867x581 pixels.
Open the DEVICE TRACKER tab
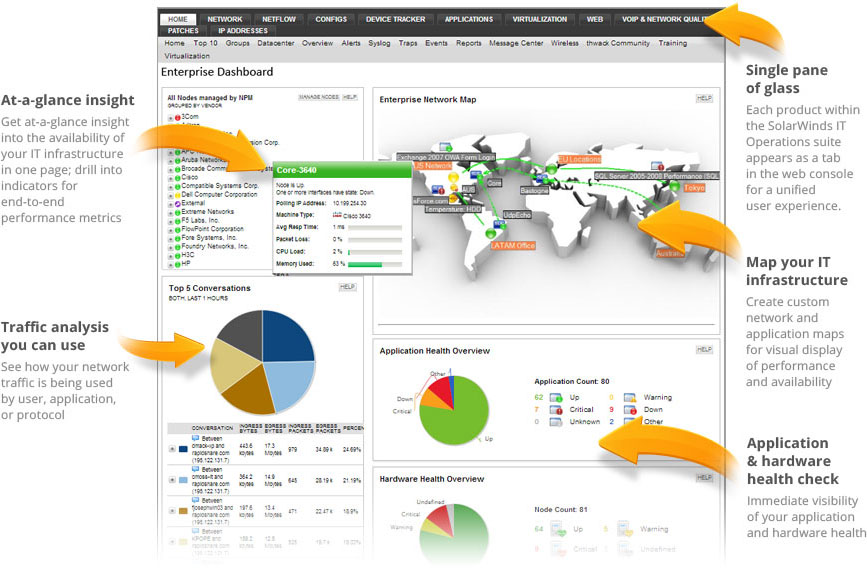(x=395, y=19)
